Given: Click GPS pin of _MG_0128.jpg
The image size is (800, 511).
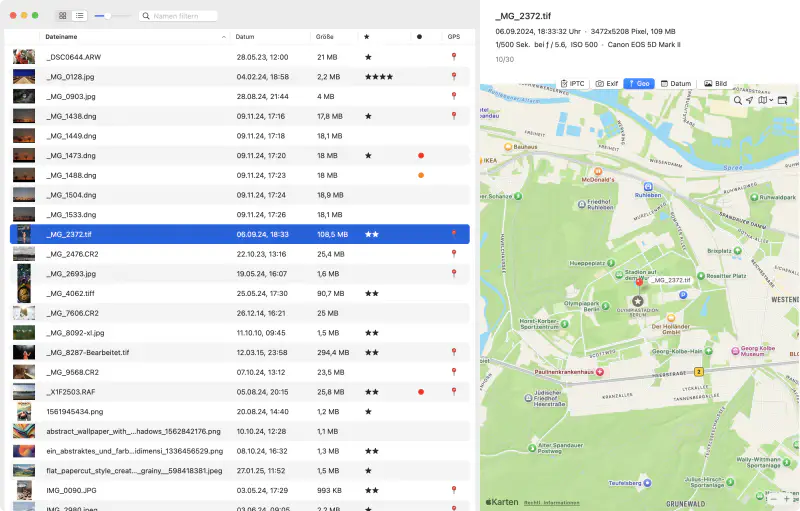Looking at the screenshot, I should coord(454,76).
